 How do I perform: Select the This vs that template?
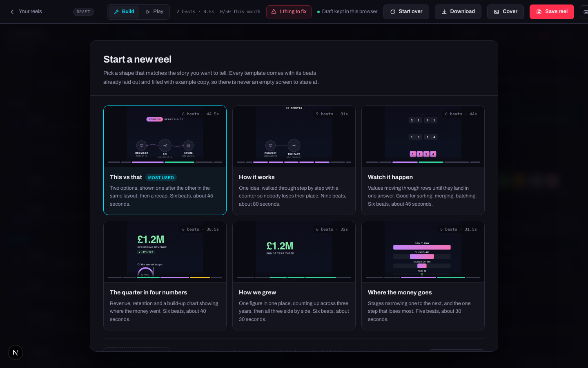165,160
